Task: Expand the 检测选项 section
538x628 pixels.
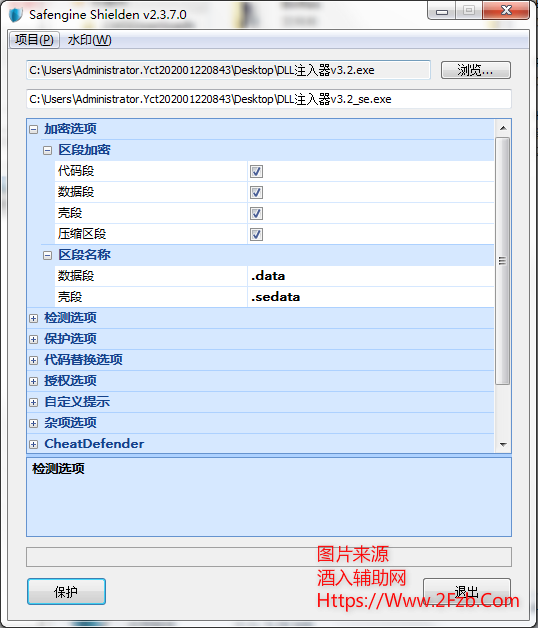Action: [x=34, y=318]
